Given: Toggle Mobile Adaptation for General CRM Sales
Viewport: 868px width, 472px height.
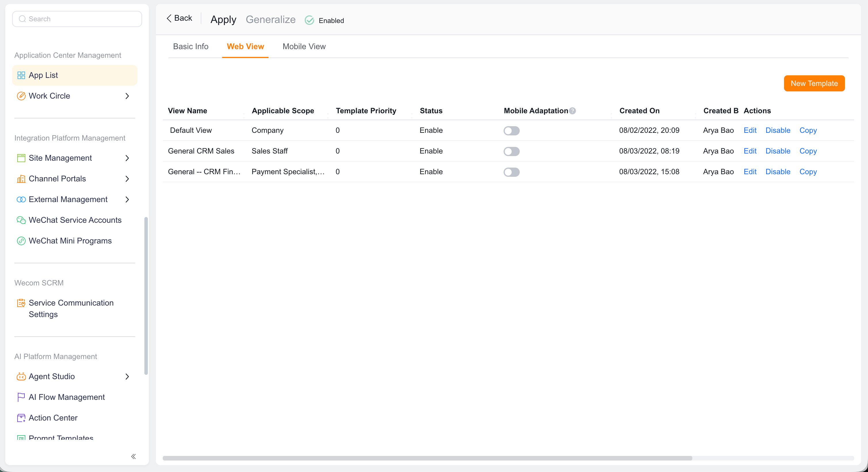Looking at the screenshot, I should point(511,151).
